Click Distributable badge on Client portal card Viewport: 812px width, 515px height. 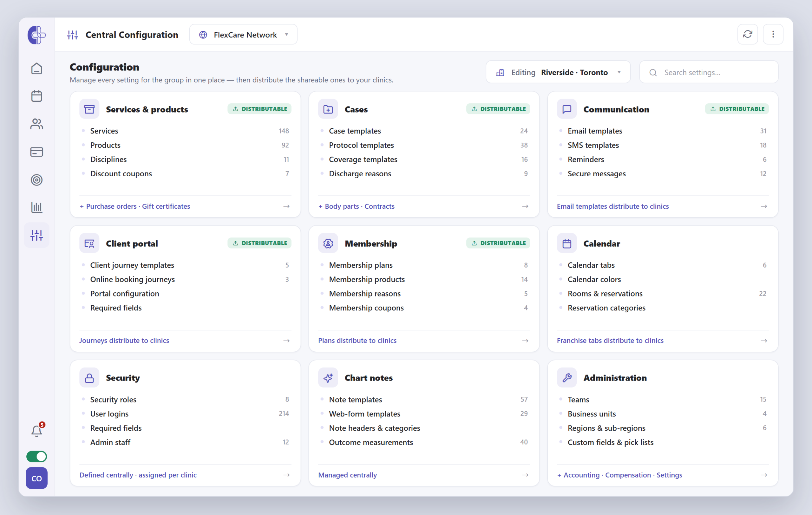click(x=259, y=243)
